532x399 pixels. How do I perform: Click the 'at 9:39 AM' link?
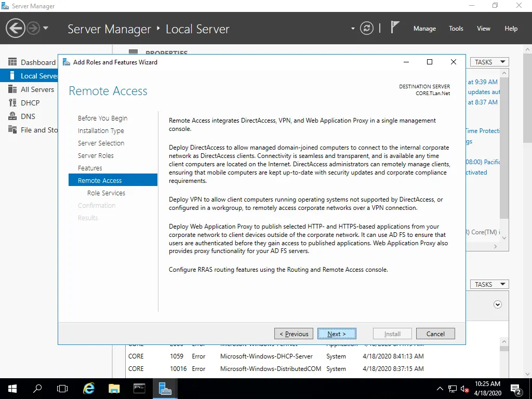click(483, 82)
